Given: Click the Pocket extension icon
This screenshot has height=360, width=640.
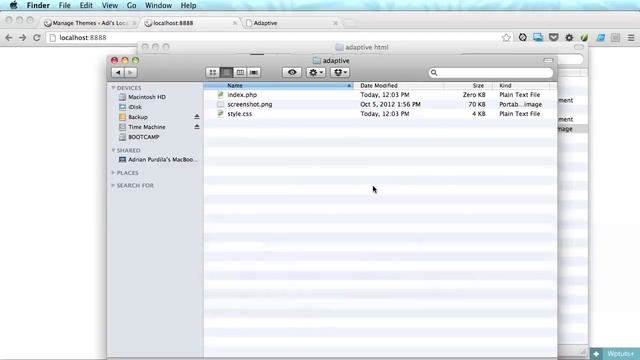Looking at the screenshot, I should 553,38.
